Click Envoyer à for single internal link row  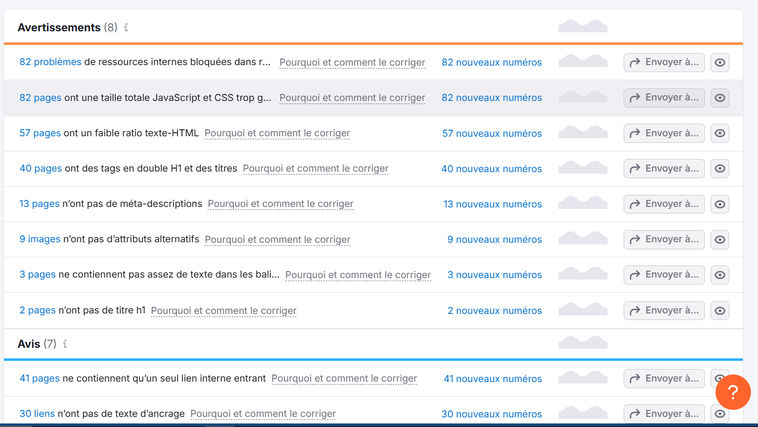click(x=664, y=379)
